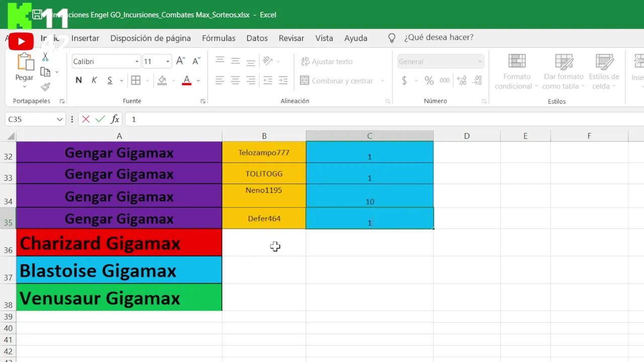This screenshot has width=644, height=362.
Task: Select row 36 header
Action: (8, 243)
